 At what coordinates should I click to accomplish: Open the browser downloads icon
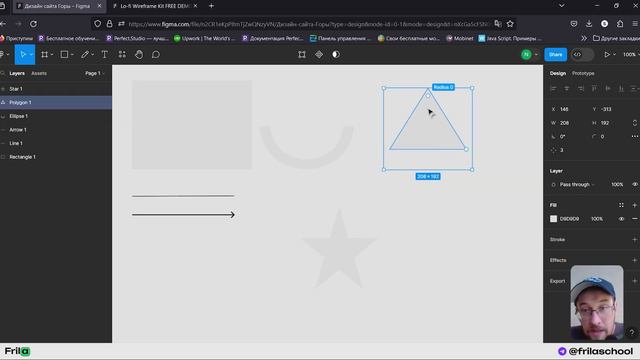(x=589, y=24)
